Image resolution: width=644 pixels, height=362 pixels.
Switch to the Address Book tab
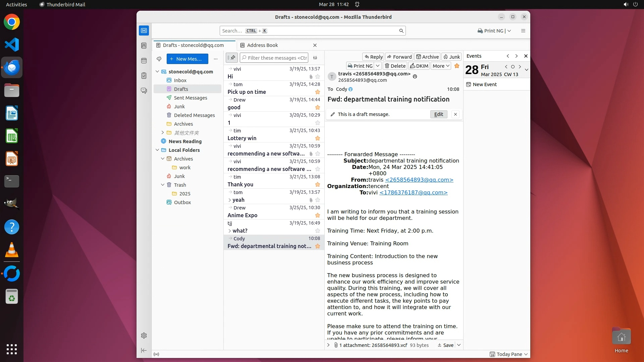pos(262,45)
